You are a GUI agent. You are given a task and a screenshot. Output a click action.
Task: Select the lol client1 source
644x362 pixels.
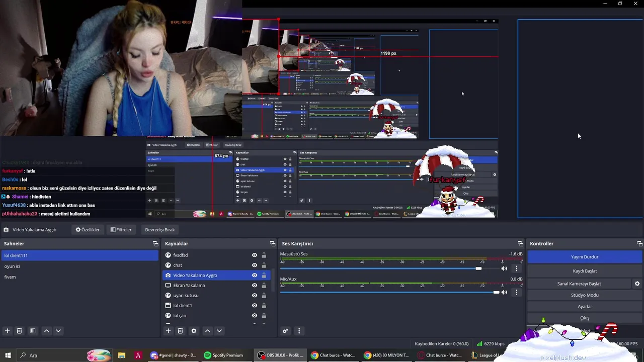coord(216,306)
